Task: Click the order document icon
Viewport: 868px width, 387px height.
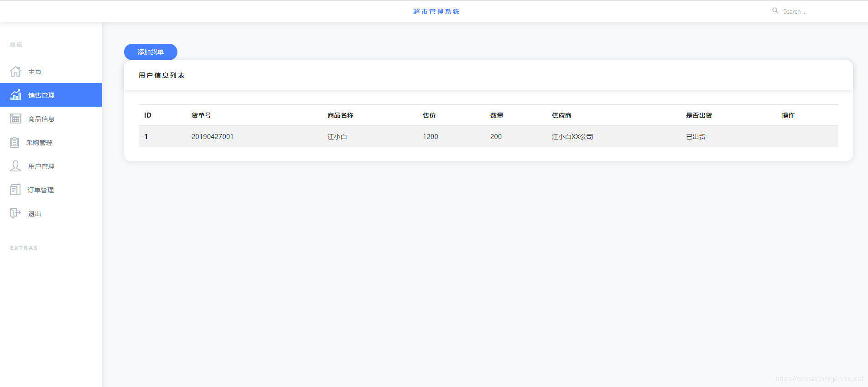Action: click(15, 190)
